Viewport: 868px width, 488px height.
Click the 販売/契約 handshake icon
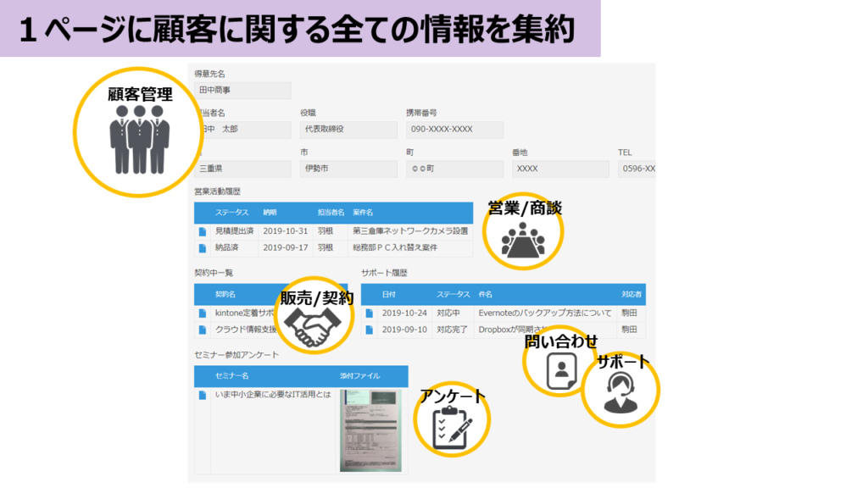click(314, 325)
